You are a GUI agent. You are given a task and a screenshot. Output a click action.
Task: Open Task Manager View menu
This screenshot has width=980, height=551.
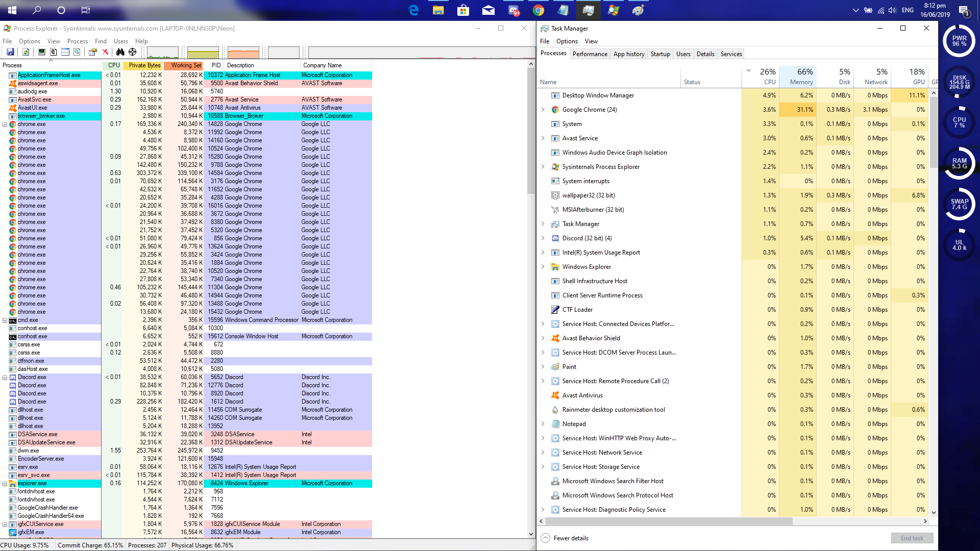(x=591, y=41)
